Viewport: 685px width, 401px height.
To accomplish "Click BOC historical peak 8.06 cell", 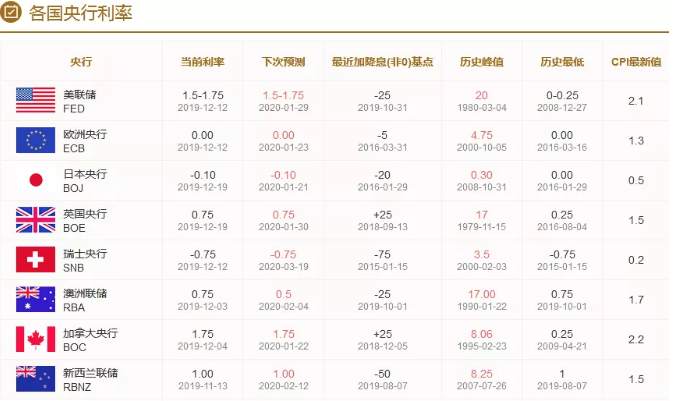I will pyautogui.click(x=481, y=339).
